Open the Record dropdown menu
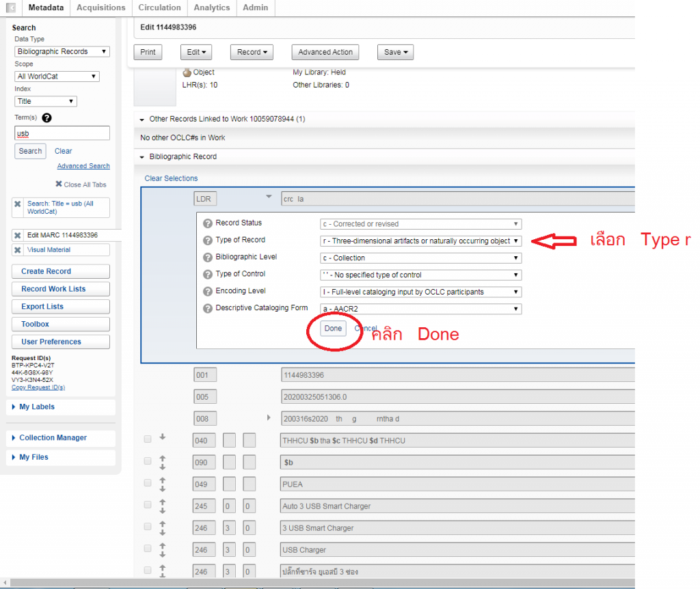The image size is (700, 589). click(x=252, y=52)
